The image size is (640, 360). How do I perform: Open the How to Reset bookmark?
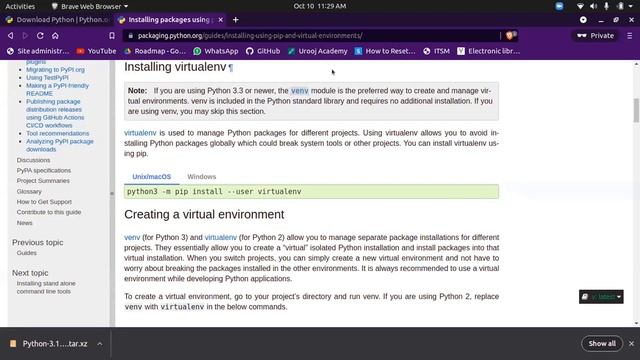(385, 51)
